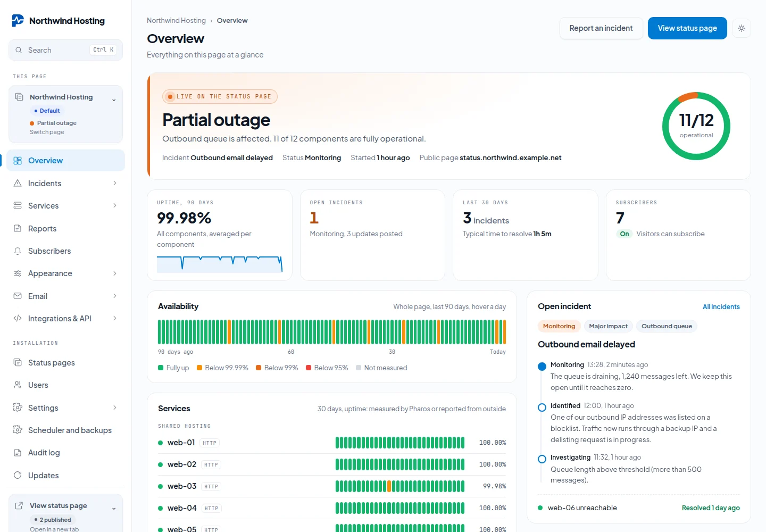Screen dimensions: 766x532
Task: Click the Incidents warning triangle icon
Action: [18, 183]
